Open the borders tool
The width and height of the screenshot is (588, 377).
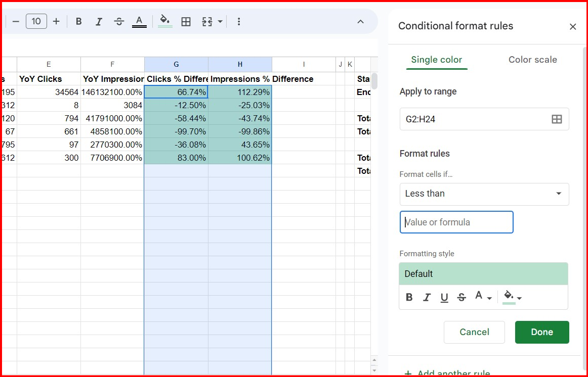click(186, 21)
